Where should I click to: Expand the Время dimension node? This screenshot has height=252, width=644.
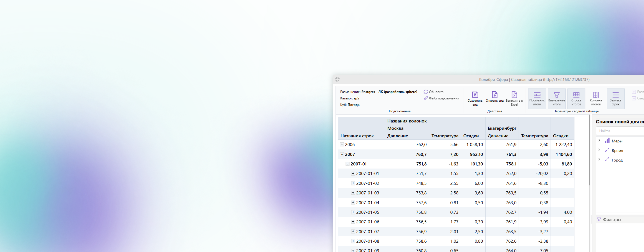coord(599,150)
